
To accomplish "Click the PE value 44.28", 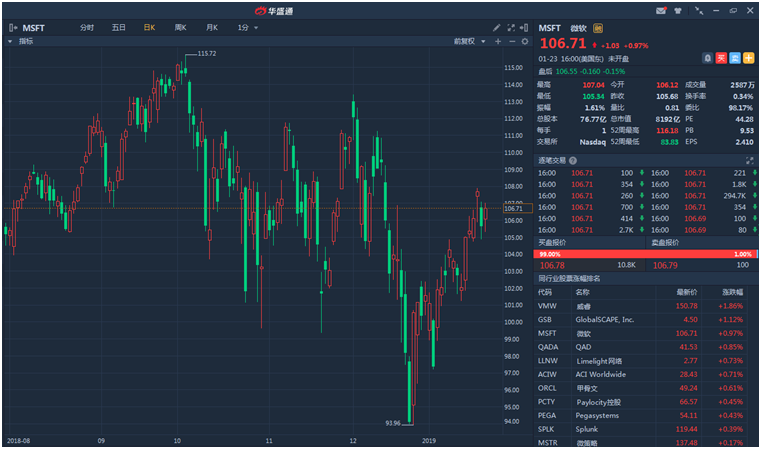I will [x=744, y=119].
